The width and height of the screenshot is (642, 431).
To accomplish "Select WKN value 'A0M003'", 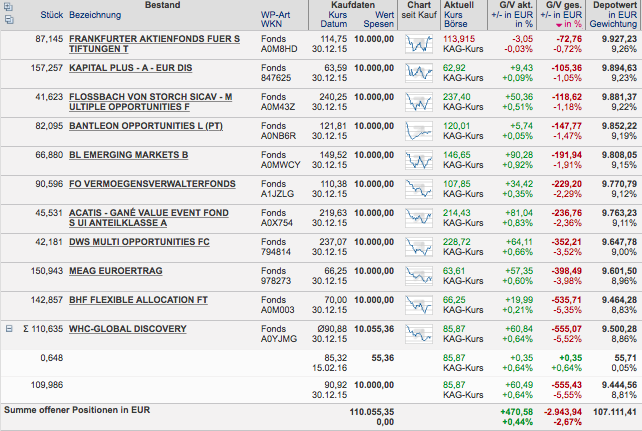I will pyautogui.click(x=278, y=310).
